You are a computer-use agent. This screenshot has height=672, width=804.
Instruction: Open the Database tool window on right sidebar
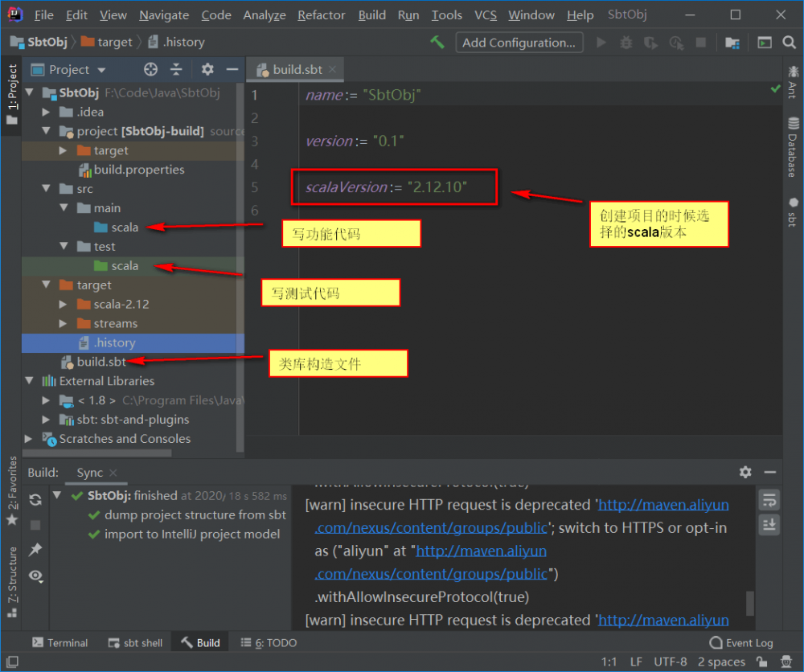coord(792,149)
